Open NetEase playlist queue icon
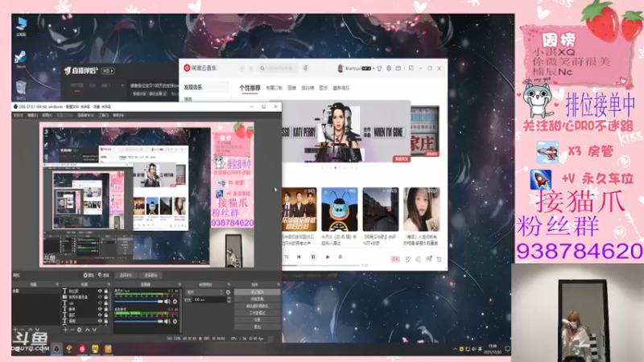The height and width of the screenshot is (362, 644). 439,259
